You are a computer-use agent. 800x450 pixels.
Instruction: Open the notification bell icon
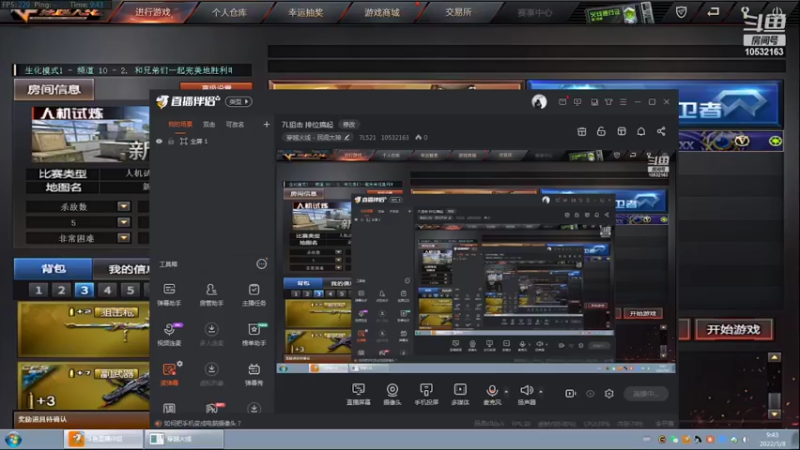tap(641, 132)
